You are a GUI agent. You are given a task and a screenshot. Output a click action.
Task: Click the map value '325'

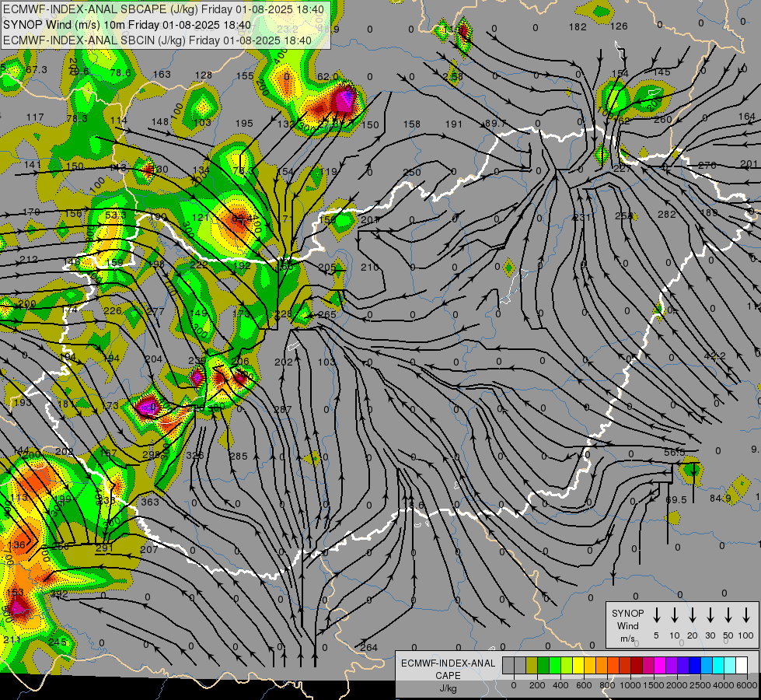(x=195, y=456)
